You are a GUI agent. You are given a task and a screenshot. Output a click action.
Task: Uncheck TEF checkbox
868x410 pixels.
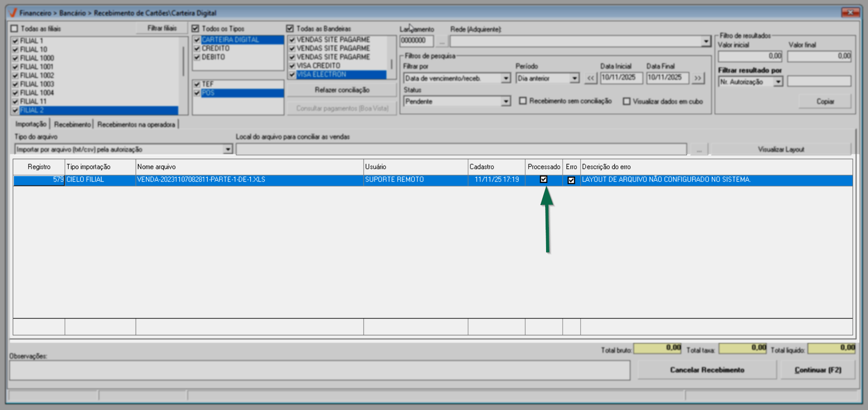[x=197, y=84]
